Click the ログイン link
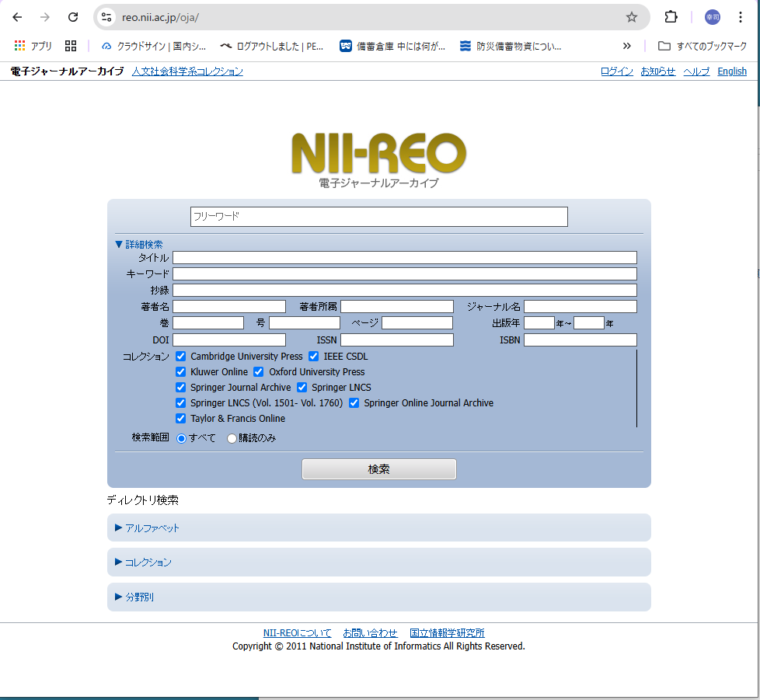The image size is (760, 700). [x=617, y=71]
